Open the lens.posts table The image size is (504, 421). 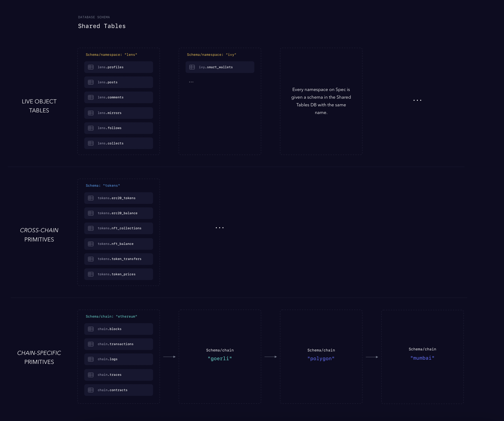(118, 82)
